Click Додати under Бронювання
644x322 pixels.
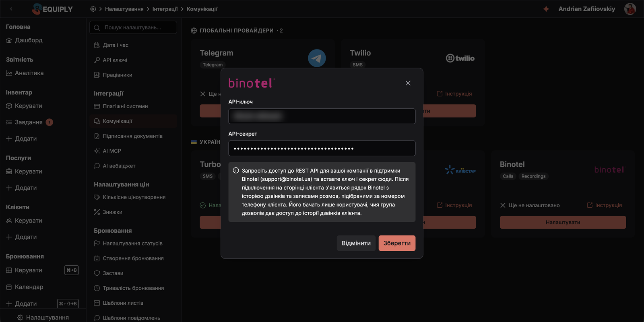pyautogui.click(x=21, y=303)
